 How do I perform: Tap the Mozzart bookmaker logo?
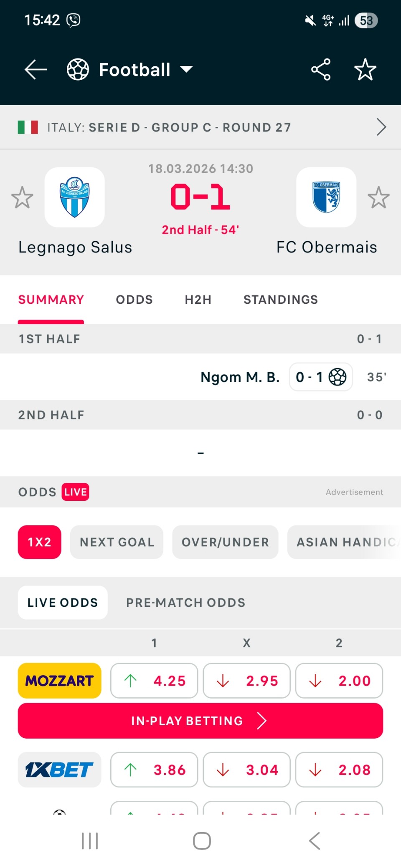coord(59,681)
